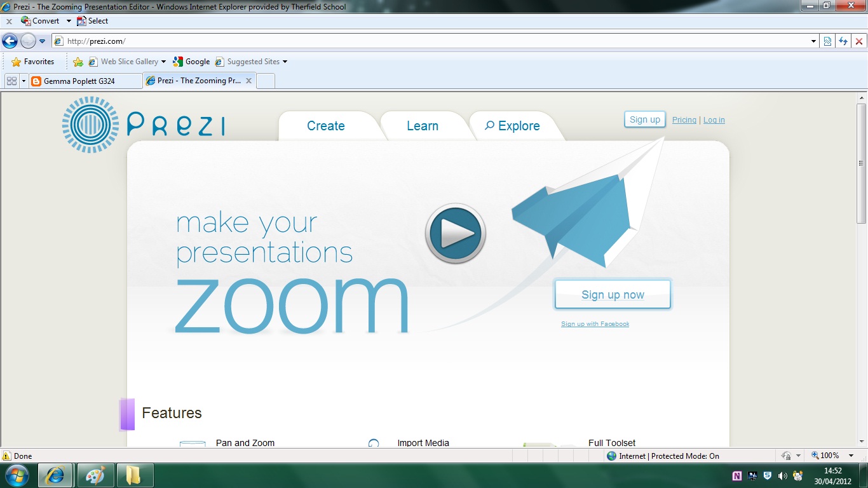Open a new blank tab
Viewport: 868px width, 488px height.
pos(266,81)
